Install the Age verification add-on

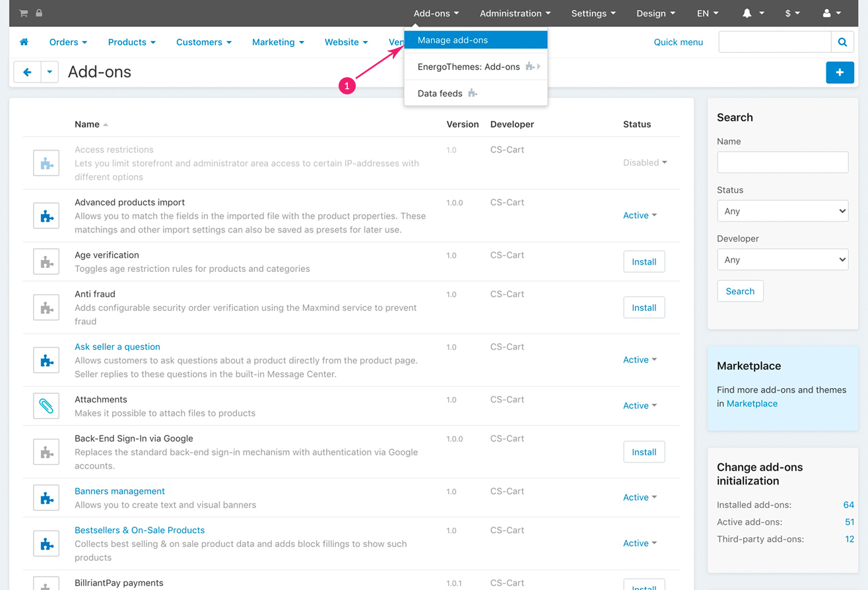tap(644, 262)
